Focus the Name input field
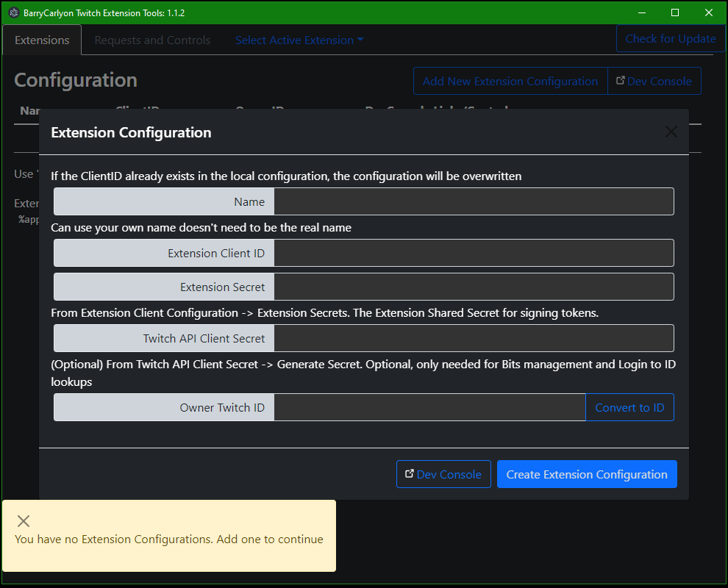This screenshot has height=588, width=728. pyautogui.click(x=474, y=201)
